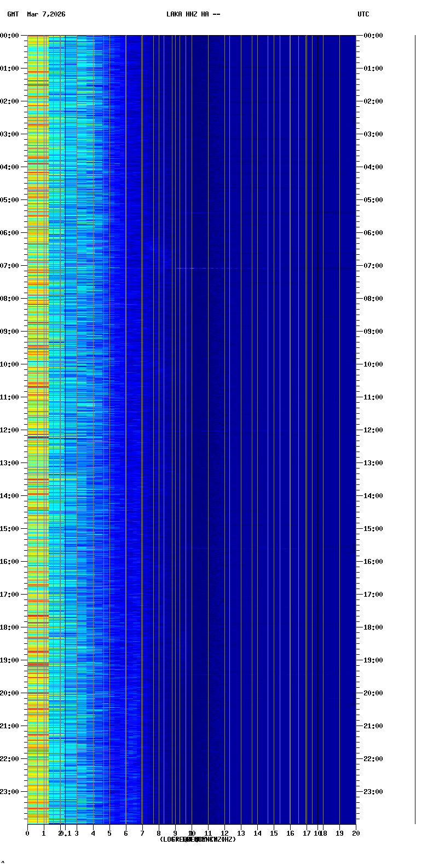Click the GMT label in the header
This screenshot has width=439, height=868.
point(13,14)
